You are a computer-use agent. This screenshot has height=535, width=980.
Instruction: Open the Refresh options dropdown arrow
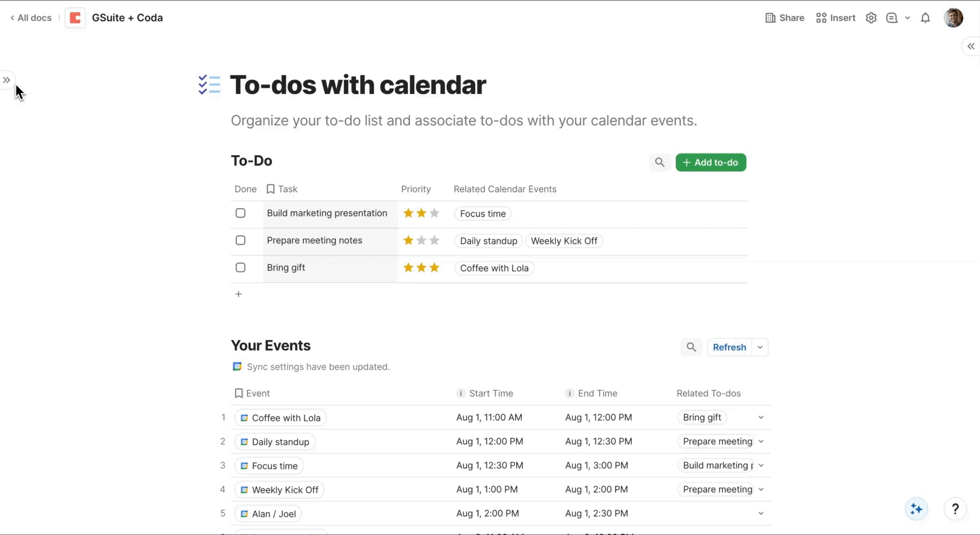[x=760, y=347]
